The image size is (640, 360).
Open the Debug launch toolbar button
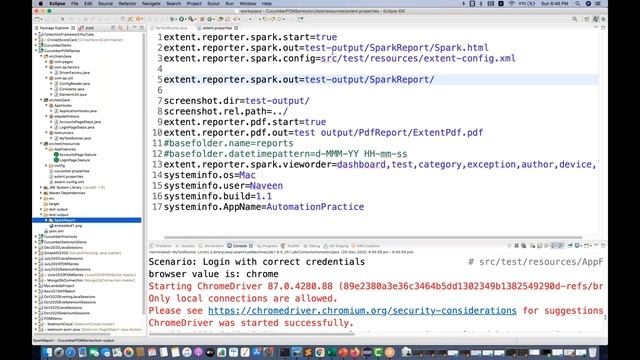click(172, 19)
